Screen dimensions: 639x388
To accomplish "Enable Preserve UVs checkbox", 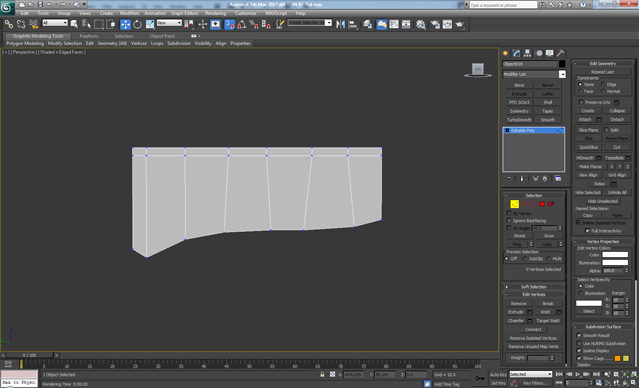I will click(582, 102).
